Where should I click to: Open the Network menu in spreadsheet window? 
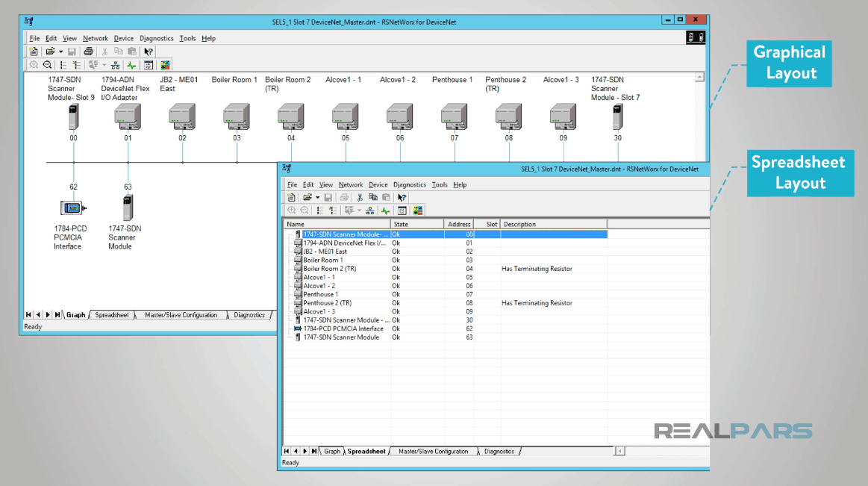(x=351, y=184)
